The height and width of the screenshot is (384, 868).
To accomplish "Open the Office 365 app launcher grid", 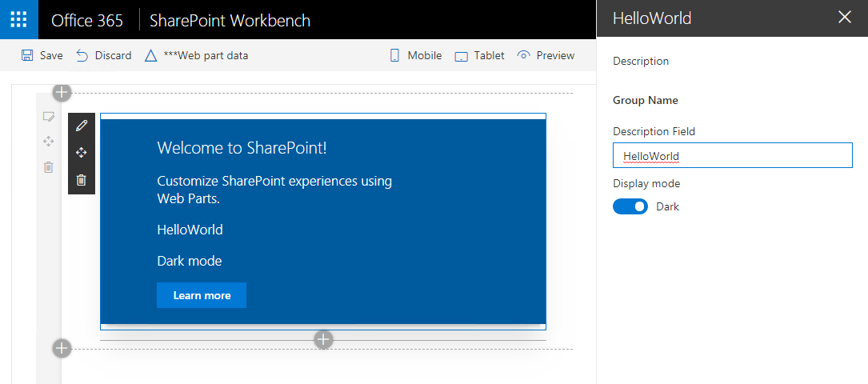I will pyautogui.click(x=19, y=19).
